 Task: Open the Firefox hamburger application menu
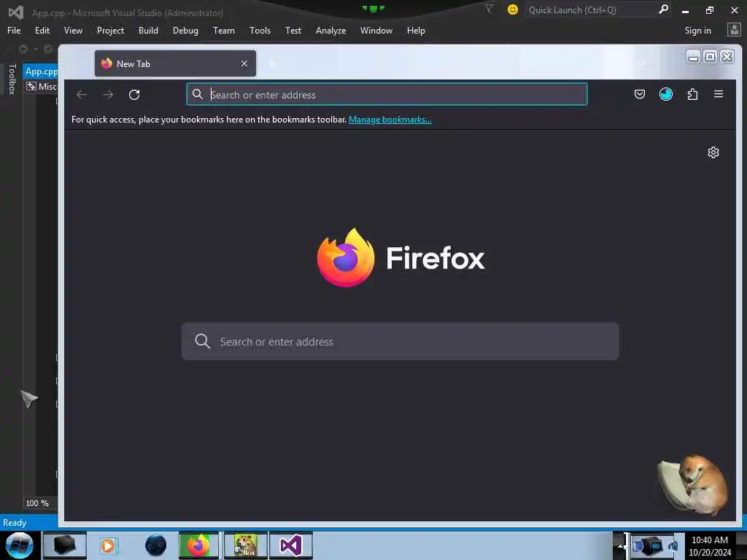click(x=719, y=94)
